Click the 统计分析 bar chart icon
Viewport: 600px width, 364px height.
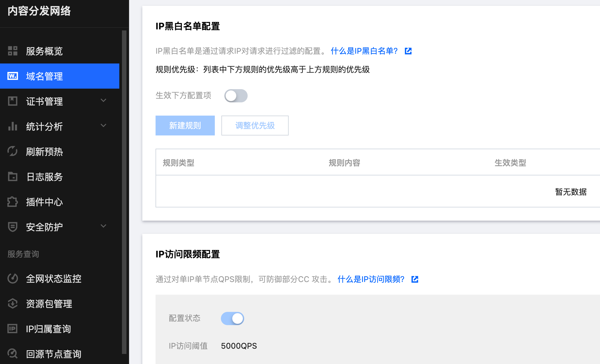pyautogui.click(x=12, y=126)
